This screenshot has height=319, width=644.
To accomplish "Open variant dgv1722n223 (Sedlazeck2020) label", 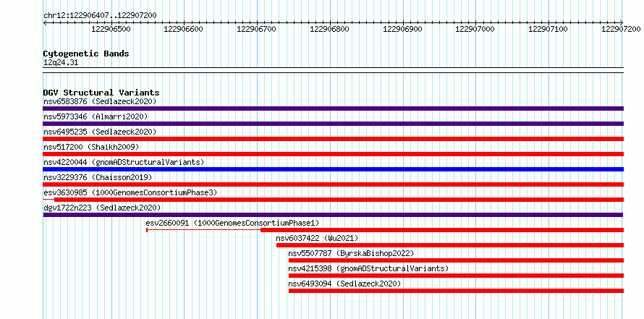I will [102, 208].
